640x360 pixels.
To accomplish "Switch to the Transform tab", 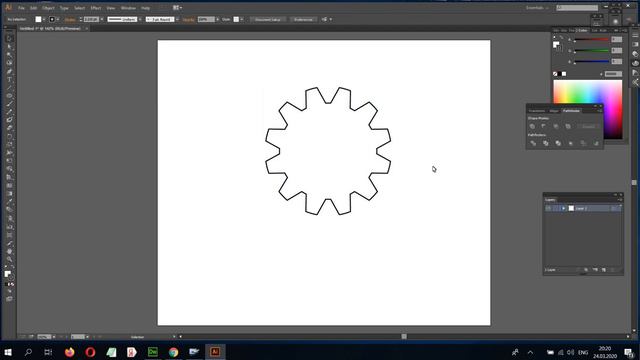I will (537, 111).
